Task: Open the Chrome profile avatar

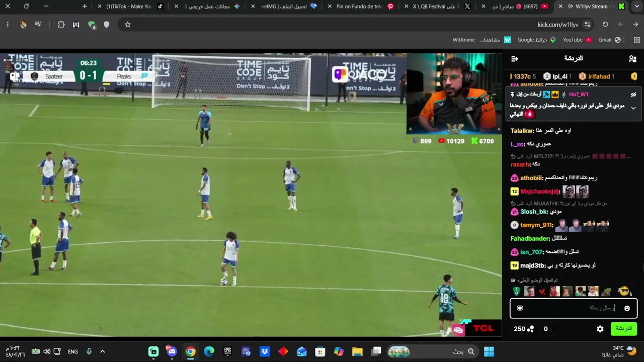Action: point(23,24)
